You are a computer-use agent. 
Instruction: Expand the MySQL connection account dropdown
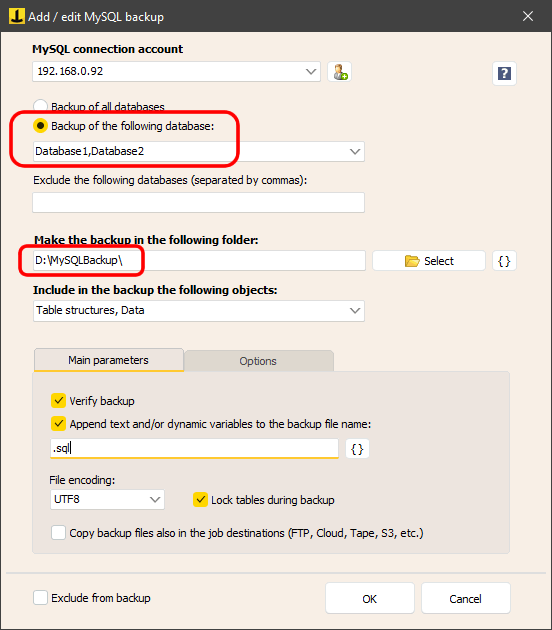pos(311,72)
